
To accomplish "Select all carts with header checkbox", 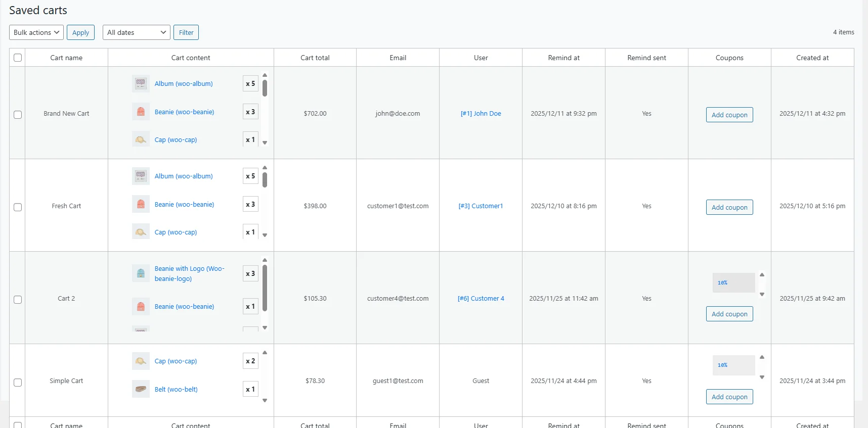I will click(x=18, y=58).
